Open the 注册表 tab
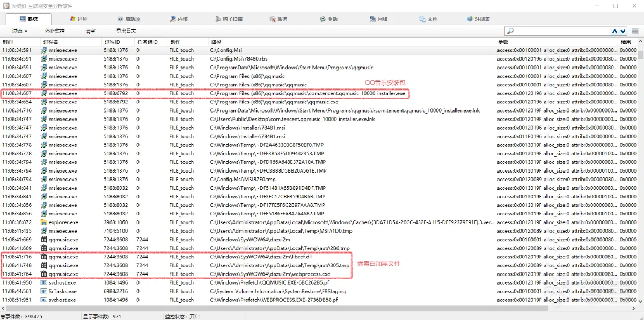Screen dimensions: 644x320 click(x=478, y=19)
